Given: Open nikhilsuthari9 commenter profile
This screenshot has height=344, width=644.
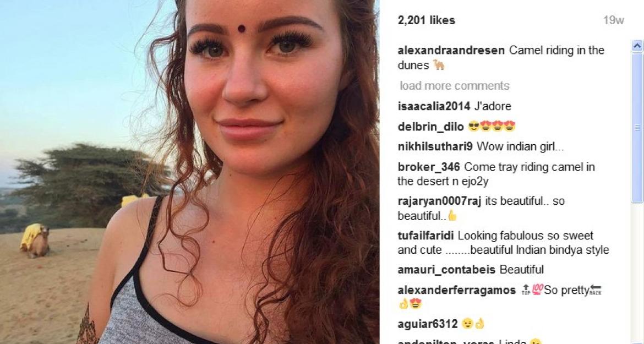Looking at the screenshot, I should click(435, 146).
